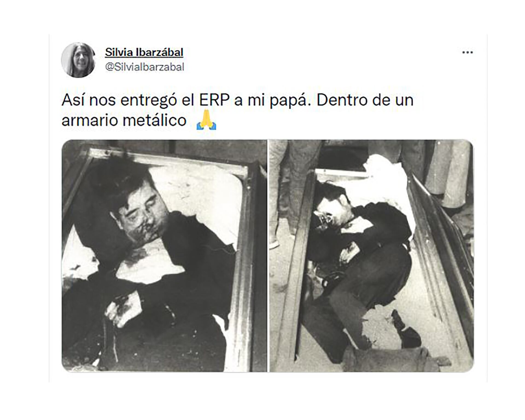Select the tweet text line mentioning ERP

[x=237, y=100]
